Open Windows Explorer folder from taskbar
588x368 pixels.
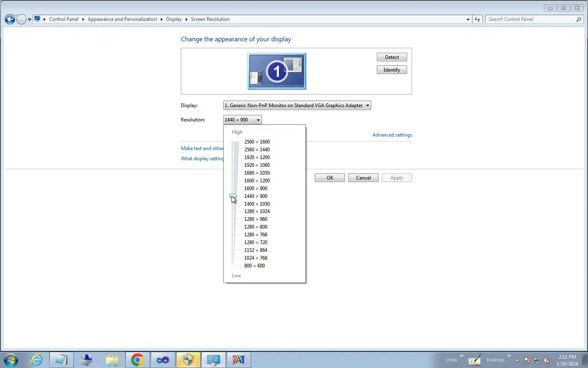112,360
